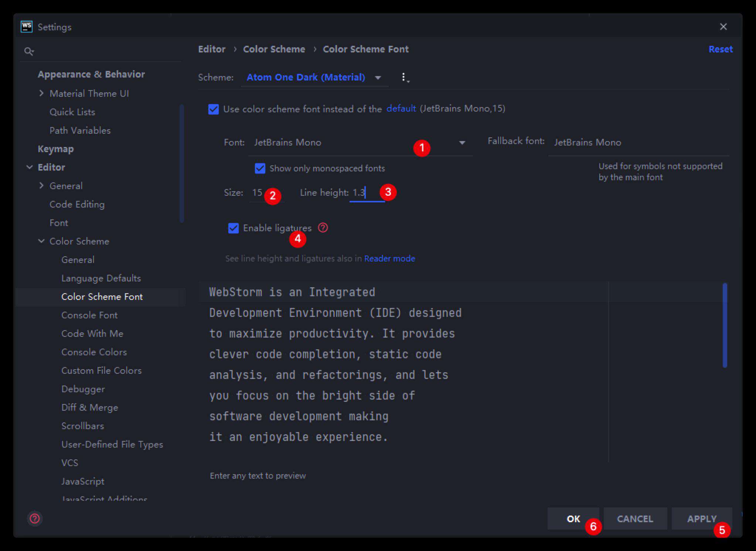Click the APPLY button
This screenshot has height=551, width=756.
[702, 519]
